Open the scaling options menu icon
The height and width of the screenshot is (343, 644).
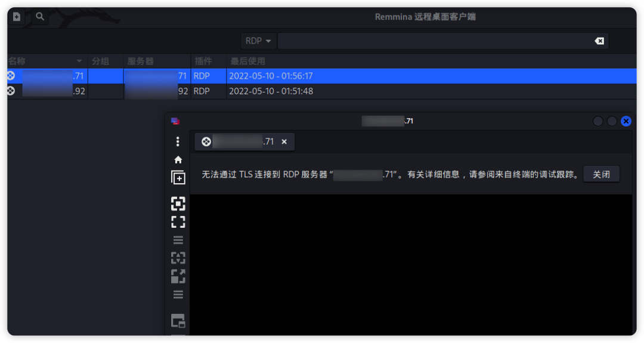178,295
